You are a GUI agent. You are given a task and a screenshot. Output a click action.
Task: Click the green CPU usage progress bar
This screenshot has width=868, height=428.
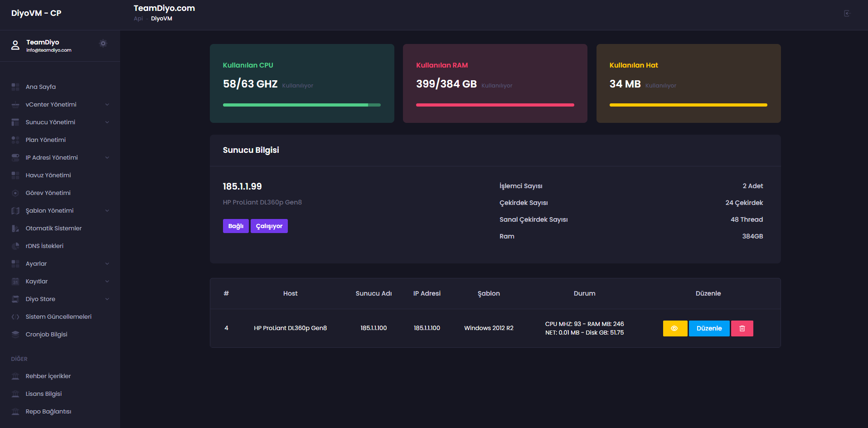click(x=302, y=105)
